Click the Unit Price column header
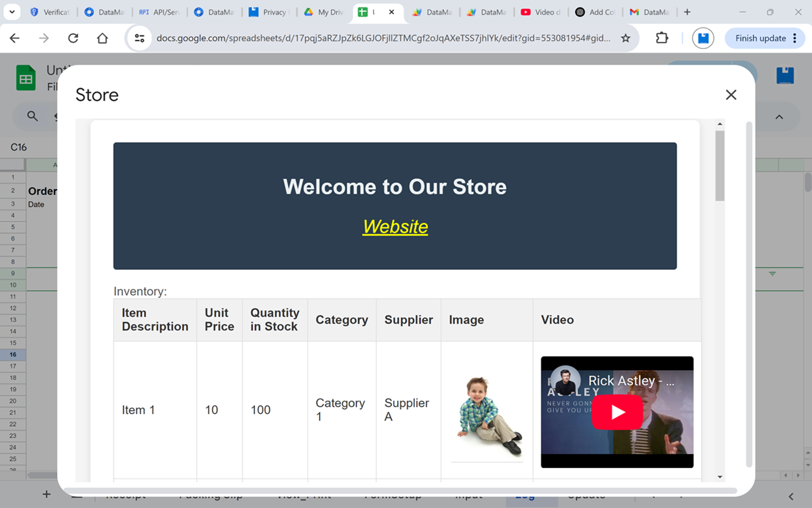This screenshot has width=812, height=508. point(219,320)
